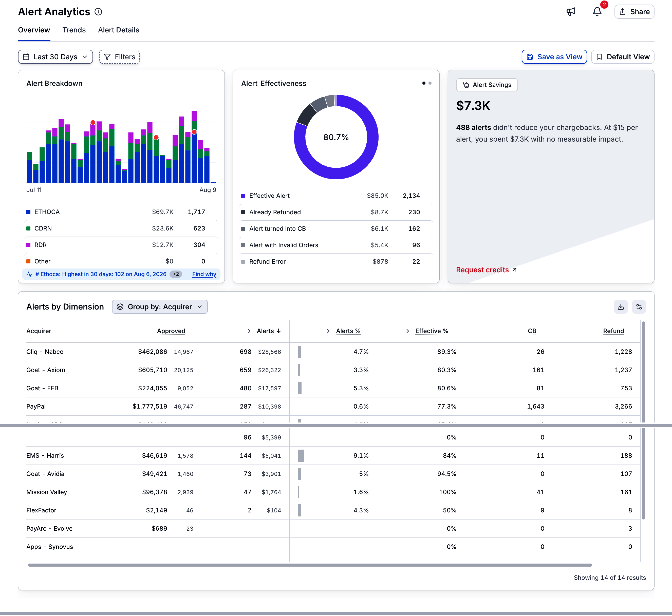Click the +2 insights badge
Image resolution: width=672 pixels, height=616 pixels.
pyautogui.click(x=176, y=274)
